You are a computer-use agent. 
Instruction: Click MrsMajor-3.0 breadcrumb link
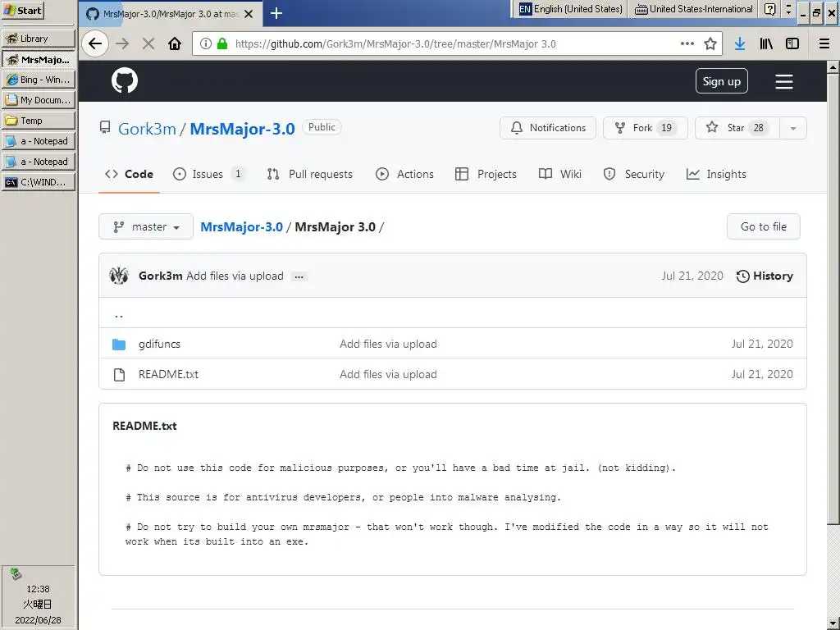(x=242, y=227)
